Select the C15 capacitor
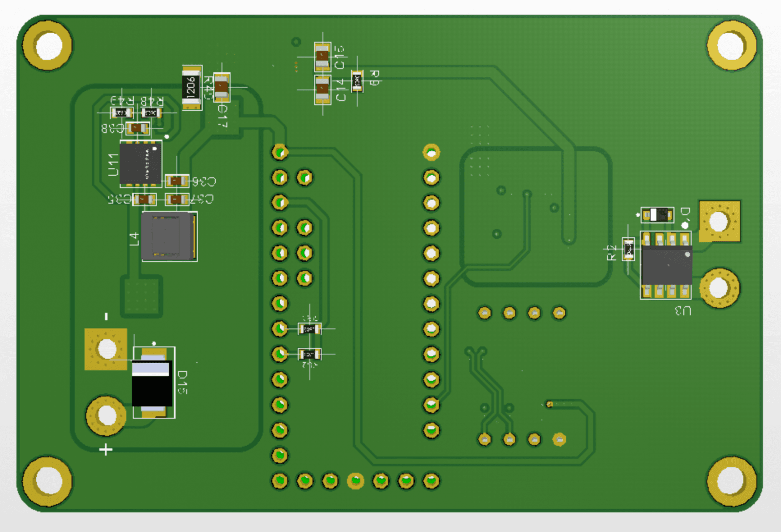This screenshot has height=532, width=781. click(x=322, y=58)
